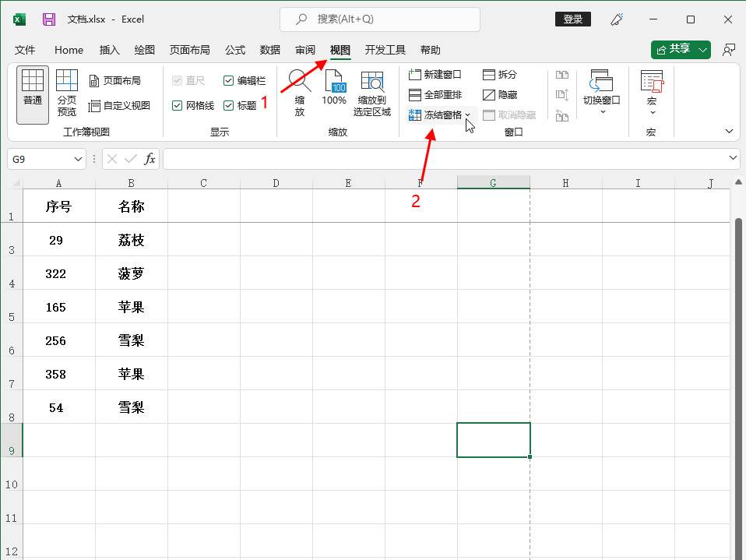Switch to the Insert (插入) tab
This screenshot has height=560, width=746.
109,50
